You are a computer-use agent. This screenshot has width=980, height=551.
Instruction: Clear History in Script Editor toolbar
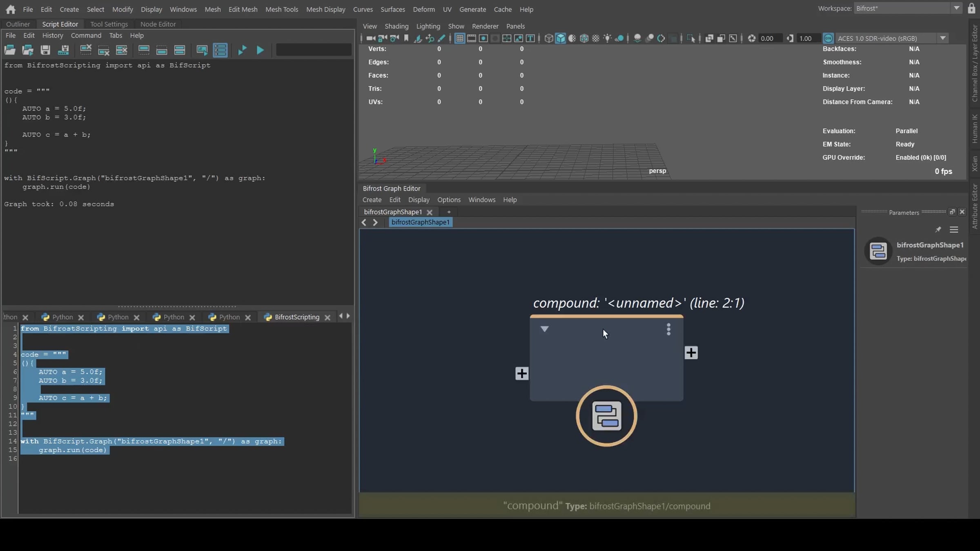click(x=86, y=50)
